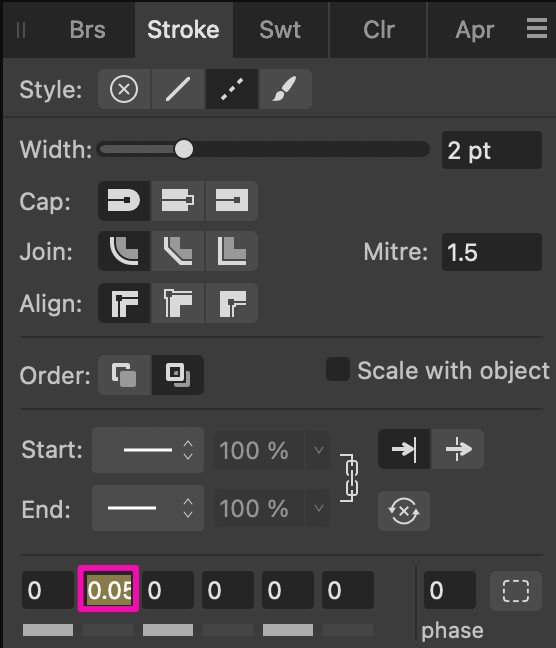Open the Start arrowhead dropdown
The width and height of the screenshot is (556, 648).
(x=148, y=450)
